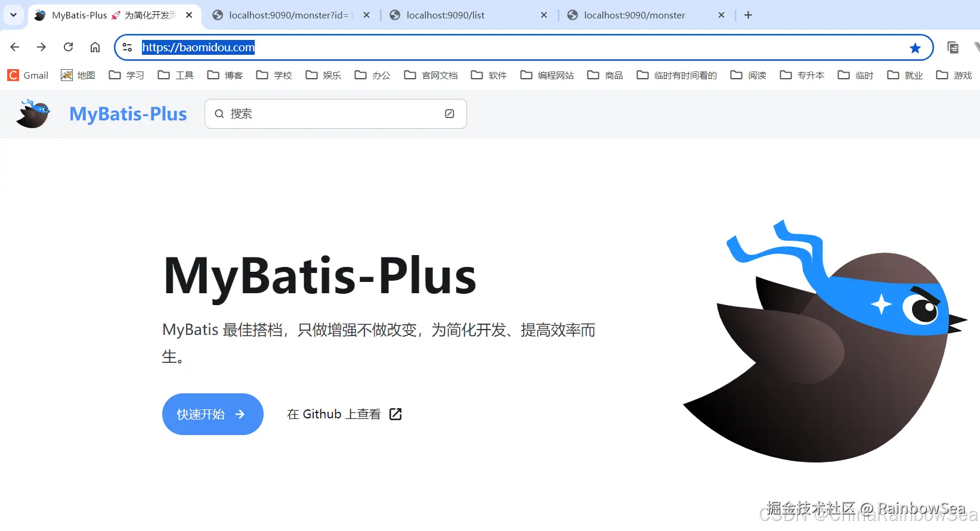Expand the 学习 bookmark folder

pyautogui.click(x=126, y=75)
